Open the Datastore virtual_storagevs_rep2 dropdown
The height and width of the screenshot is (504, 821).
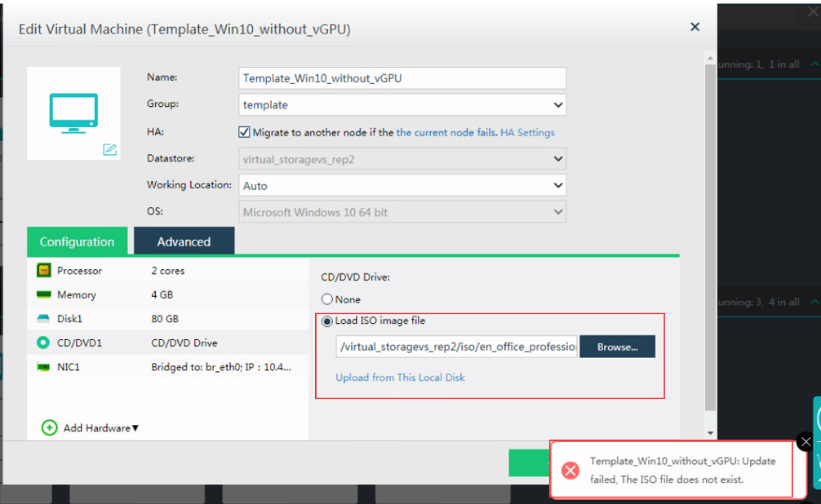402,160
